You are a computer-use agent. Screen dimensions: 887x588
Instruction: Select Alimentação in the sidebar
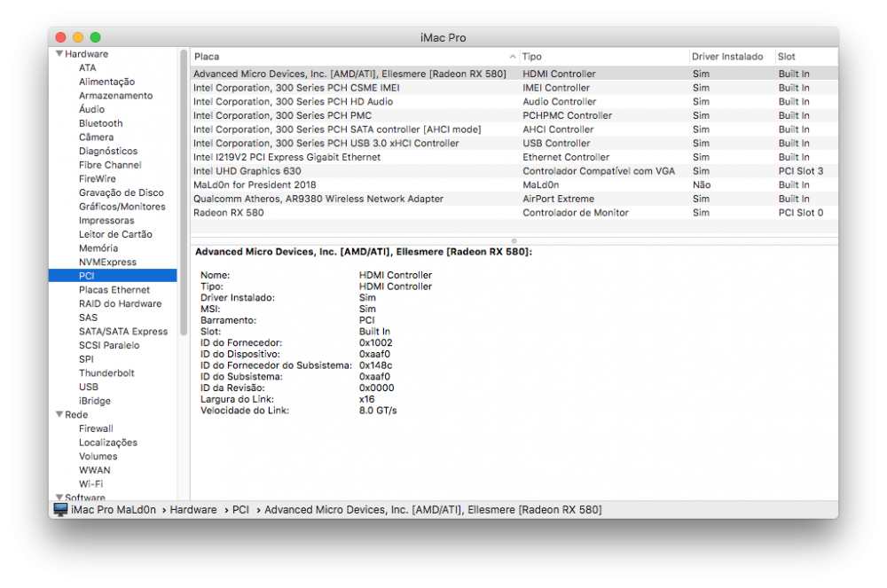coord(107,82)
